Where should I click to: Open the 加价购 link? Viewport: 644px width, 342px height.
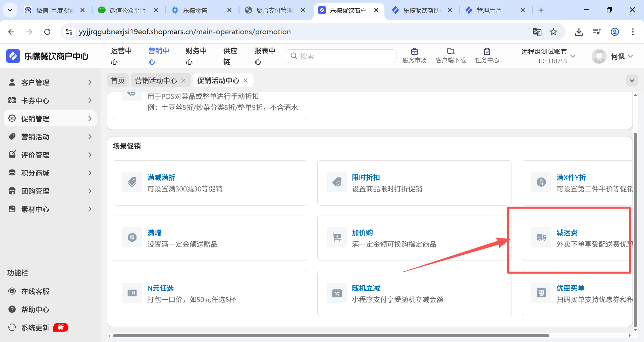(362, 233)
